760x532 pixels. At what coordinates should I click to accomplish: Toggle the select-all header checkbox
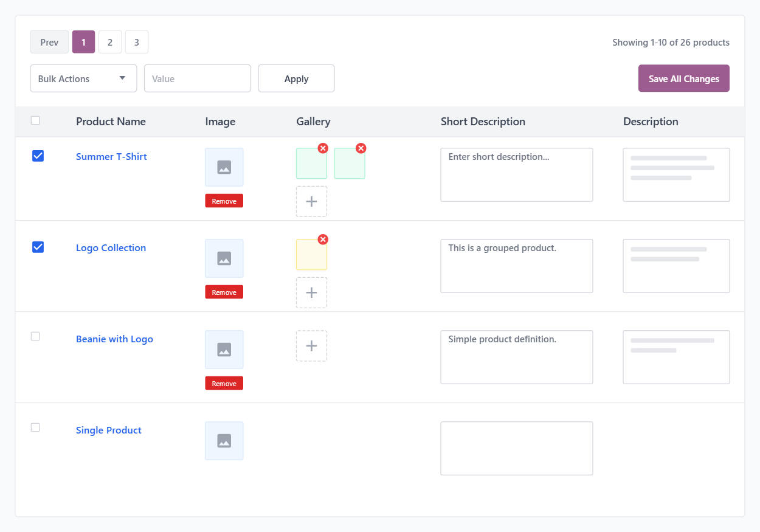[35, 120]
